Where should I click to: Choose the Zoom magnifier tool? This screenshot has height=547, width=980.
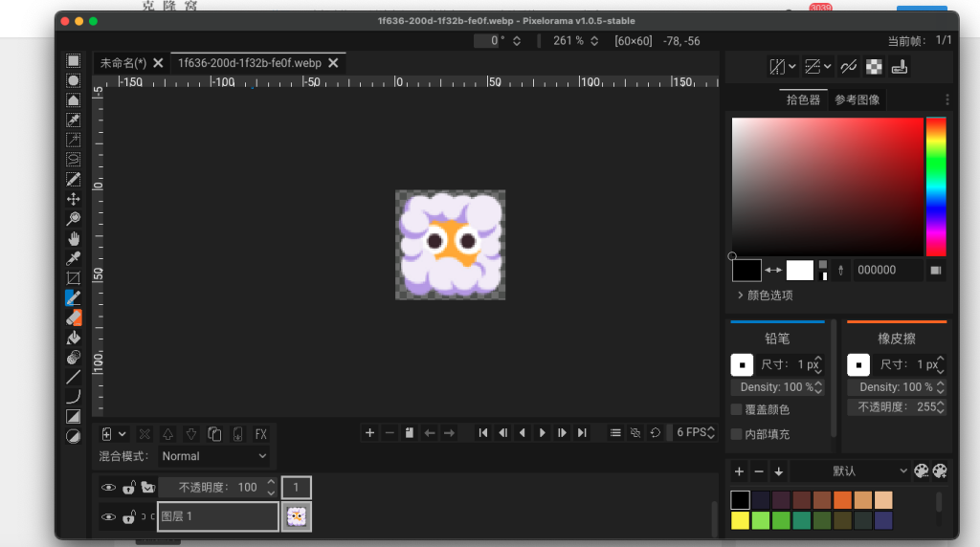[x=73, y=219]
